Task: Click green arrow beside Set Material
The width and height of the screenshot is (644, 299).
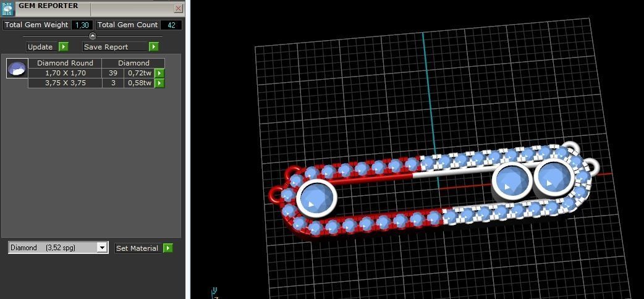Action: point(167,248)
